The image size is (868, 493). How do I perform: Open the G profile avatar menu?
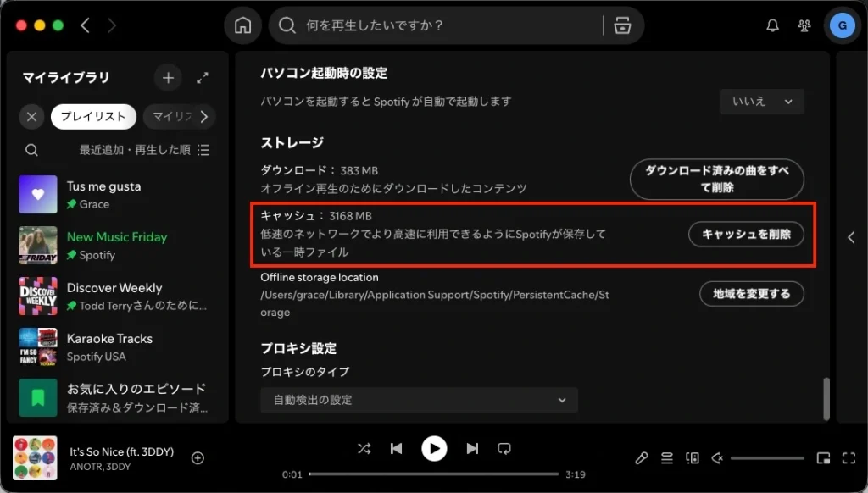pyautogui.click(x=843, y=25)
